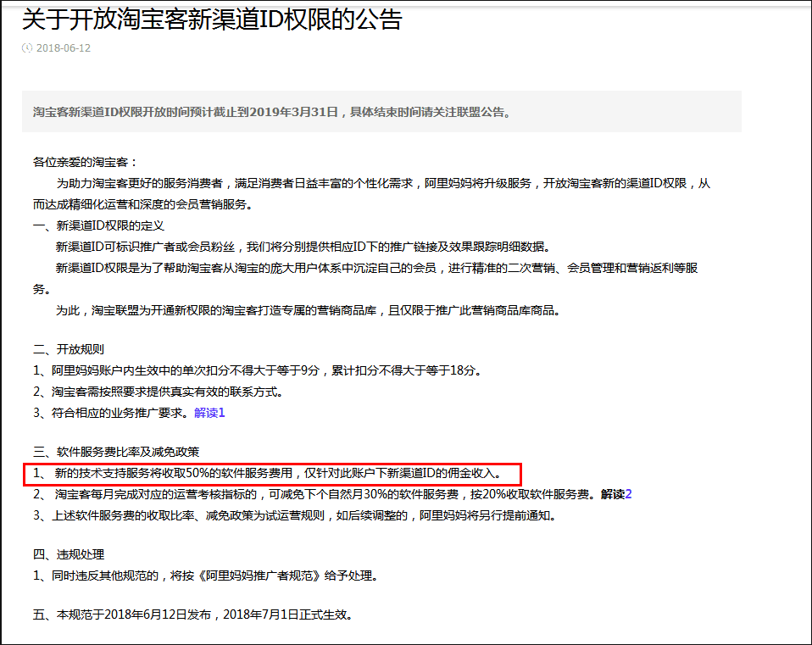The width and height of the screenshot is (812, 645).
Task: Click the heading 三、软件服务费比率及减免政策
Action: click(116, 452)
